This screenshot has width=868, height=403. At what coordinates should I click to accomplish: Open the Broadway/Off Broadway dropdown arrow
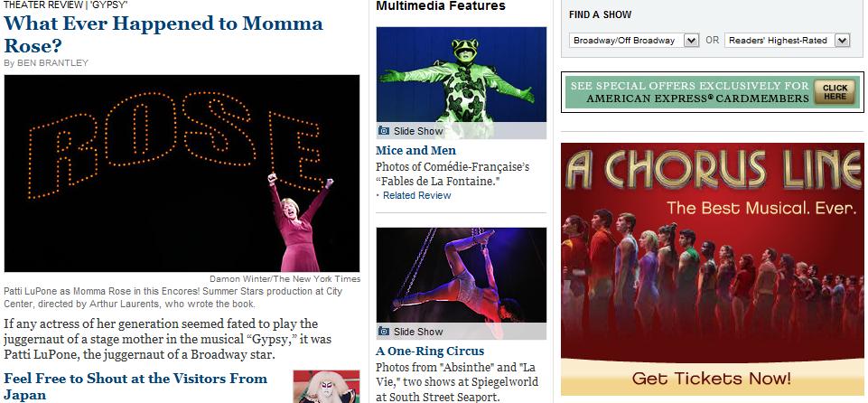pos(691,41)
